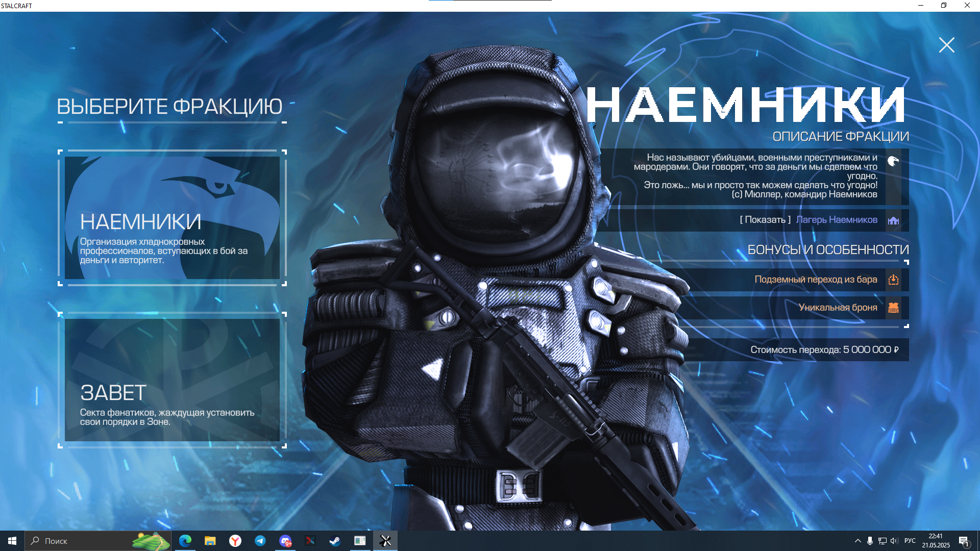Image resolution: width=980 pixels, height=551 pixels.
Task: Click the [ Показать ] button
Action: click(765, 220)
